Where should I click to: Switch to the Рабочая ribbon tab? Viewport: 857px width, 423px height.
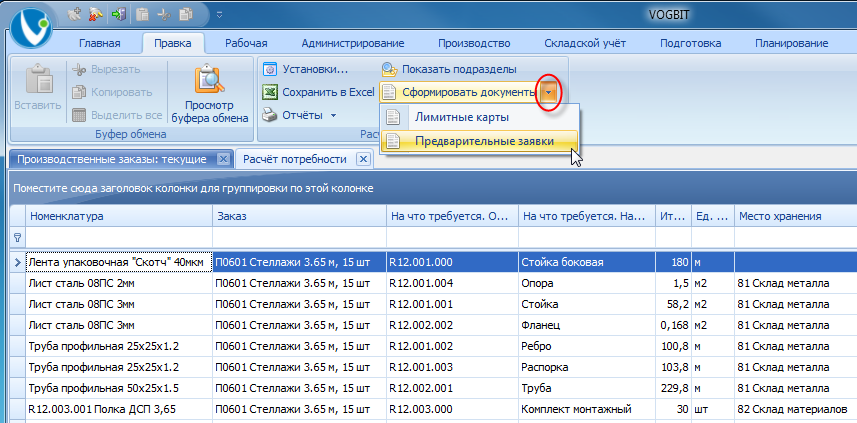pyautogui.click(x=246, y=44)
